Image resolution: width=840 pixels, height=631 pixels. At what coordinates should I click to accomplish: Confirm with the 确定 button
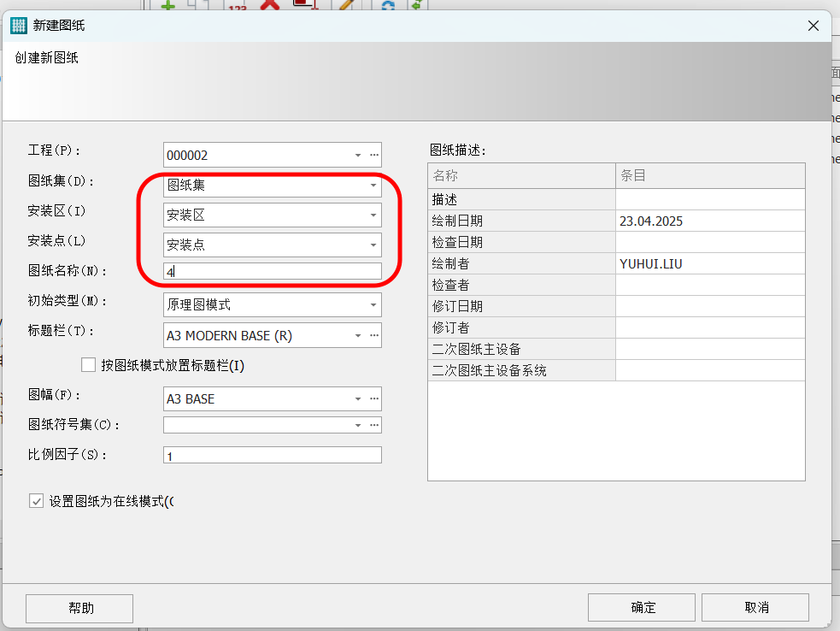642,607
